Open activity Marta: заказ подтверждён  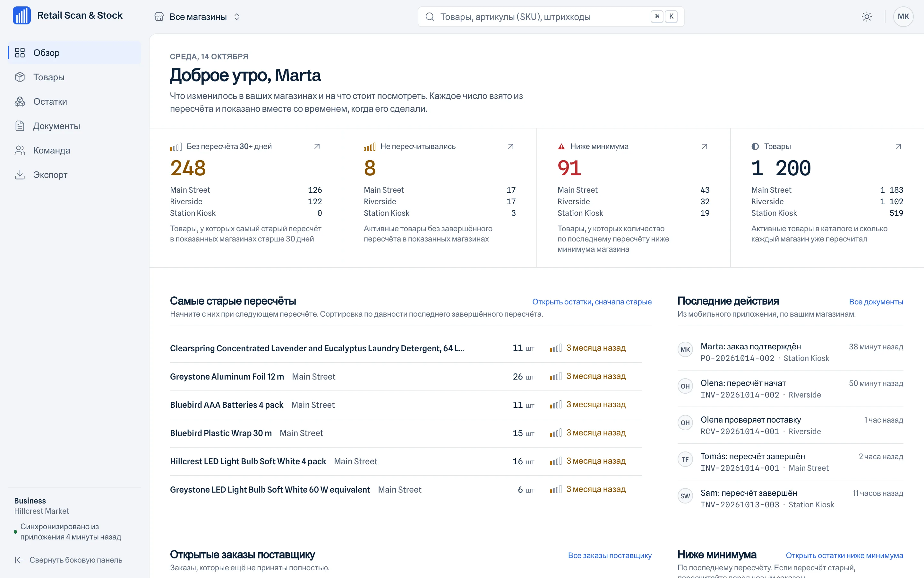[790, 352]
